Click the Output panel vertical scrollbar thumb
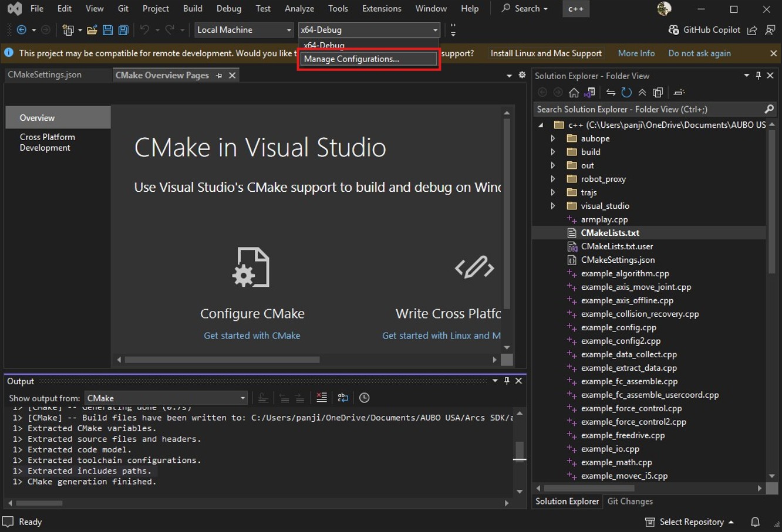This screenshot has width=782, height=532. [x=520, y=452]
